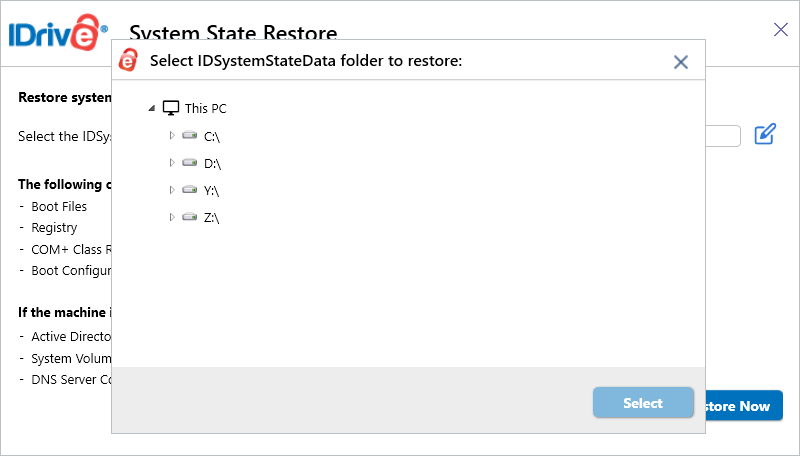The image size is (800, 456).
Task: Select the This PC label in tree
Action: [206, 109]
